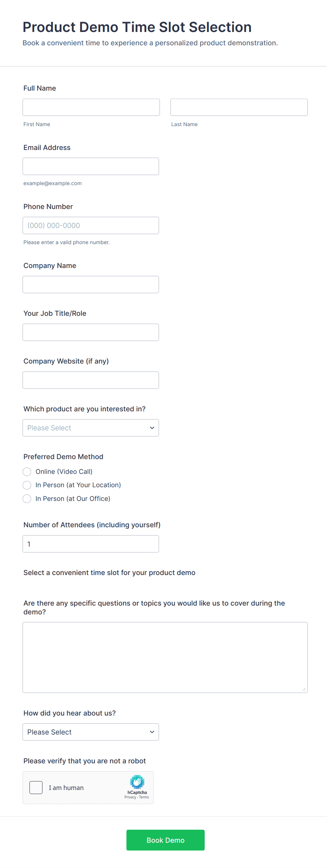The height and width of the screenshot is (868, 327).
Task: Click the text area resize handle
Action: coord(304,689)
